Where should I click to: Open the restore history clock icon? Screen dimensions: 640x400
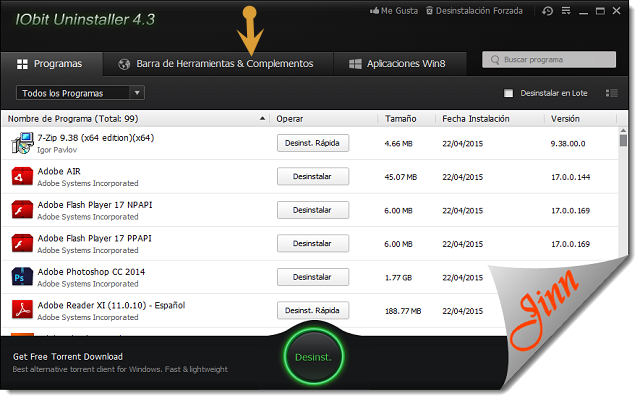[547, 11]
